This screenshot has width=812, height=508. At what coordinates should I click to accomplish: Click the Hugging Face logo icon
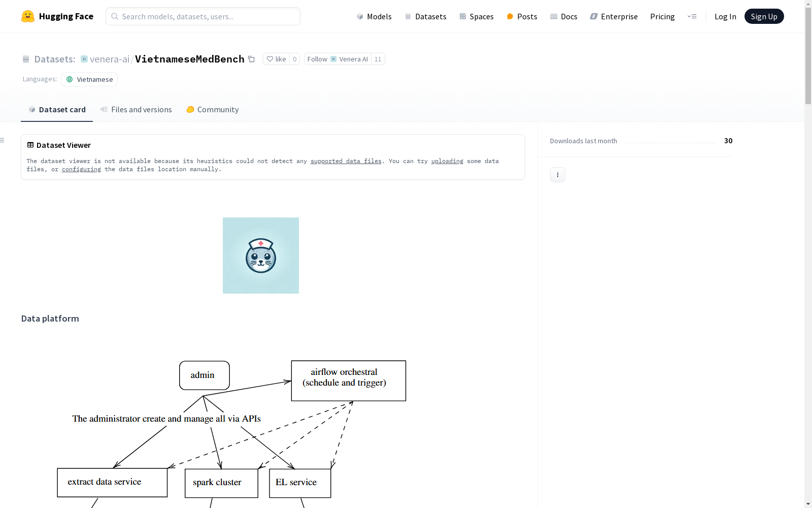[28, 16]
